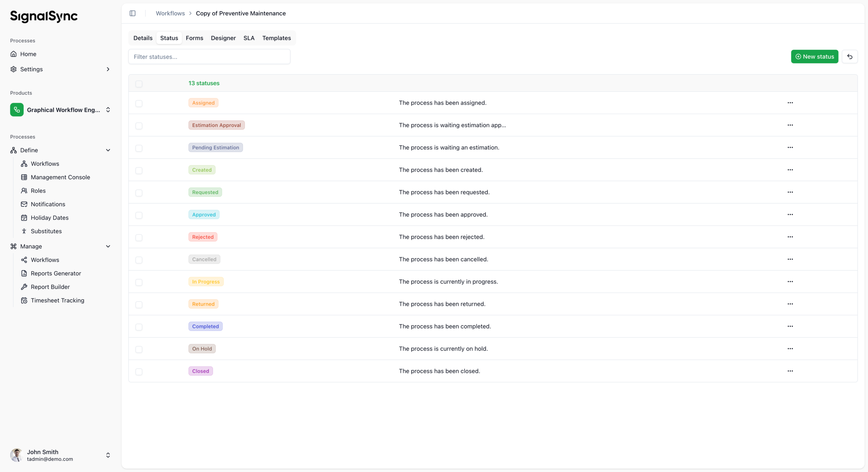Click the New status button
This screenshot has width=868, height=472.
pyautogui.click(x=814, y=57)
